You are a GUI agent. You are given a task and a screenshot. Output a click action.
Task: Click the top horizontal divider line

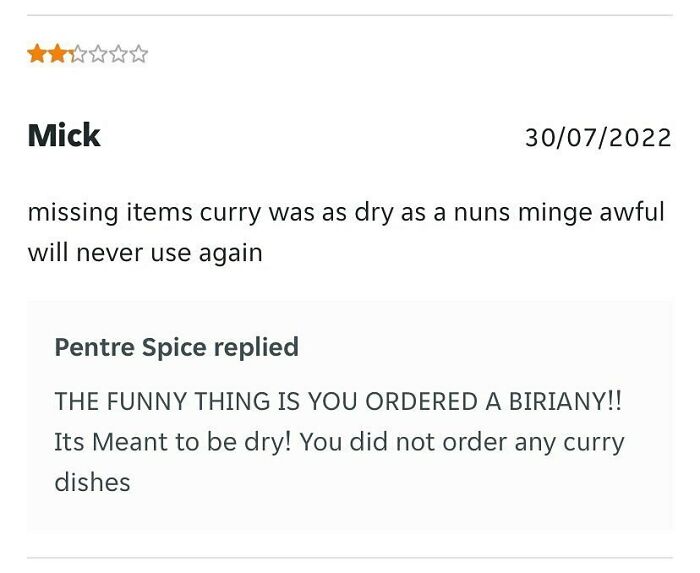[x=350, y=15]
